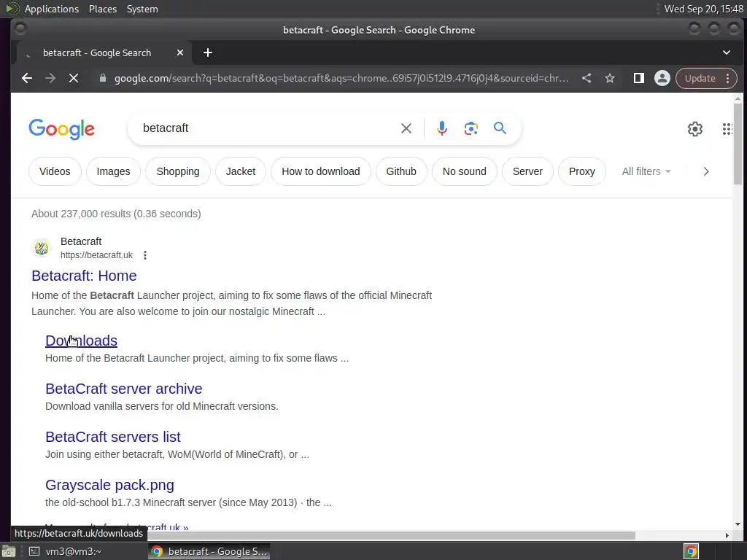Click the forward navigation arrow

pos(50,78)
